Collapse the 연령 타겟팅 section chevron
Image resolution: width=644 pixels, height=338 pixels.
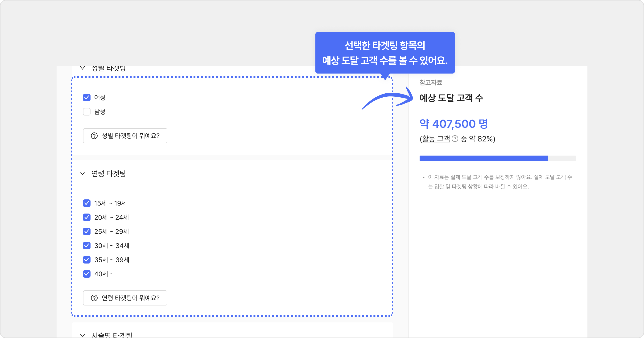[83, 173]
